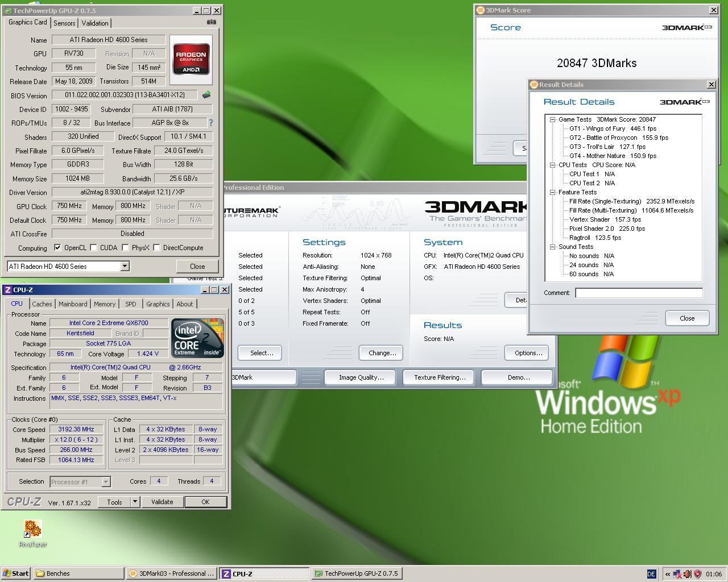Click the volume icon in system tray

[687, 573]
